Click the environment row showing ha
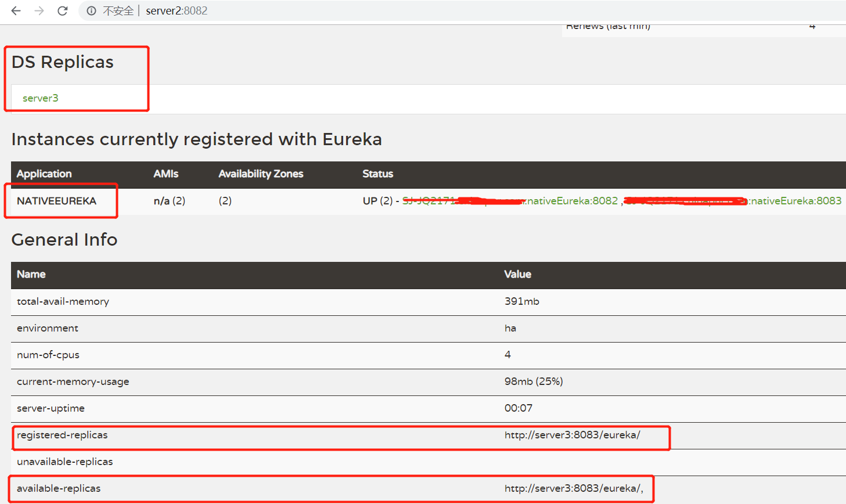846x504 pixels. pyautogui.click(x=510, y=328)
